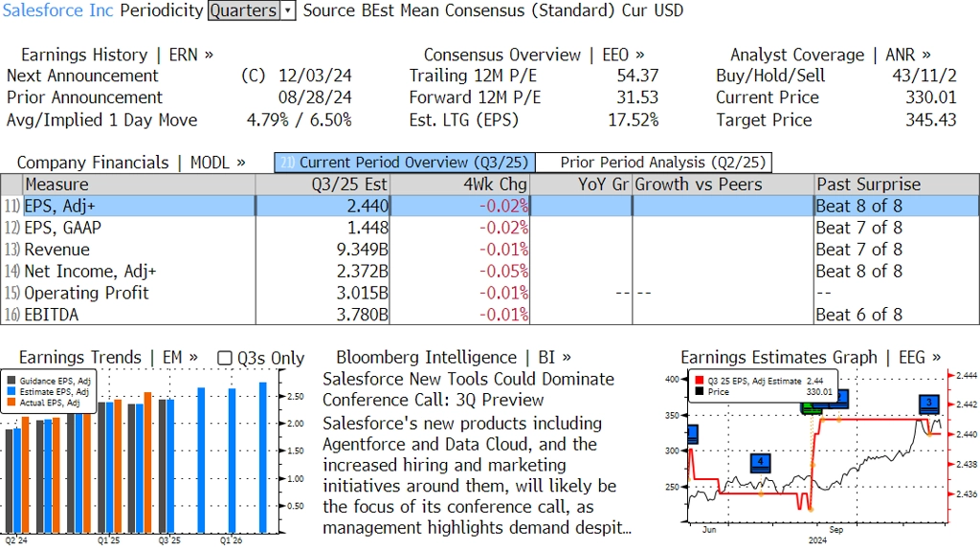The image size is (980, 548).
Task: Click event marker 4 on estimates graph
Action: 760,462
